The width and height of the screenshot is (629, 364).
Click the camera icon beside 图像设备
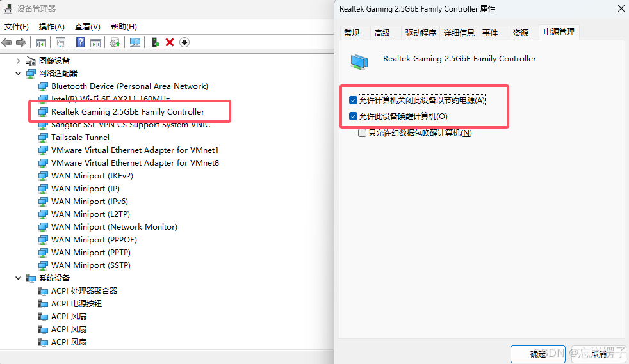click(31, 61)
